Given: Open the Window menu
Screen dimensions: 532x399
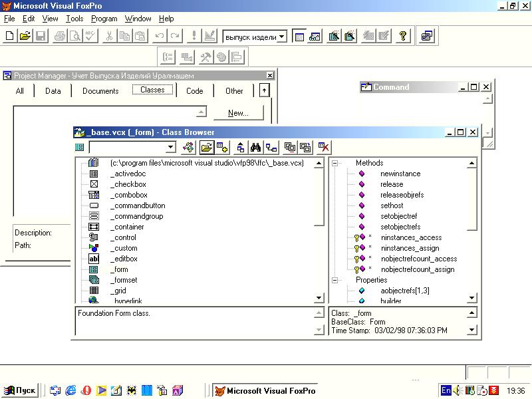Looking at the screenshot, I should coord(138,19).
